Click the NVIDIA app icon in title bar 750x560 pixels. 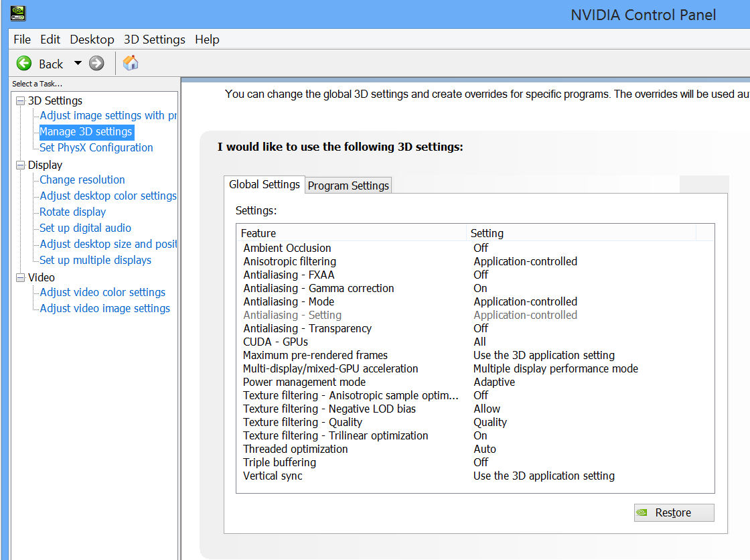tap(17, 13)
